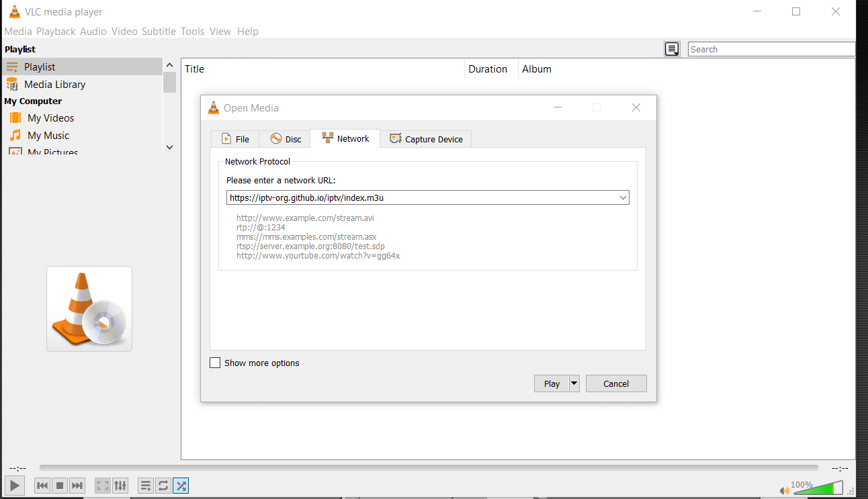
Task: Adjust the volume slider at 100%
Action: pos(818,488)
